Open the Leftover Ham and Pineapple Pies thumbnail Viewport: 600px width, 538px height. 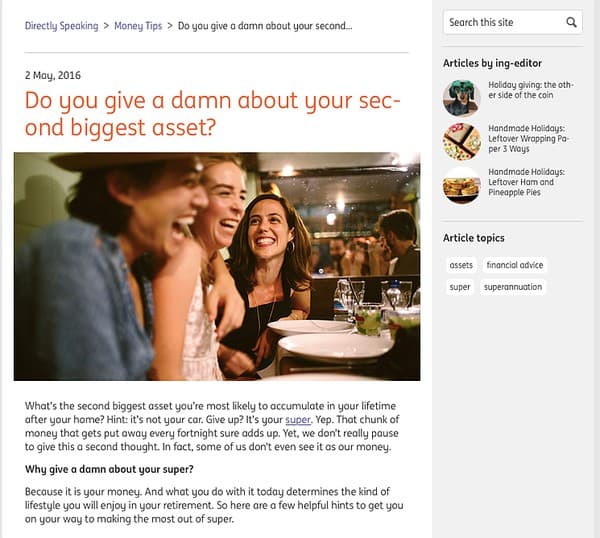click(461, 186)
